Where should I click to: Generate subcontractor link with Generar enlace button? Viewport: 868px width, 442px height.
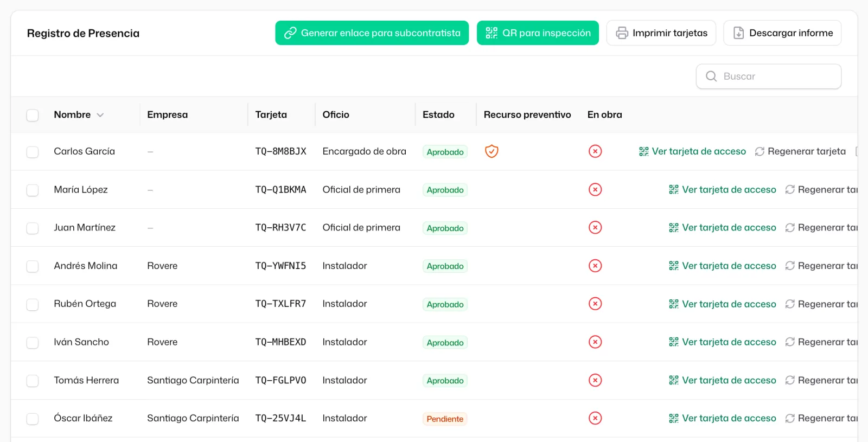[372, 33]
